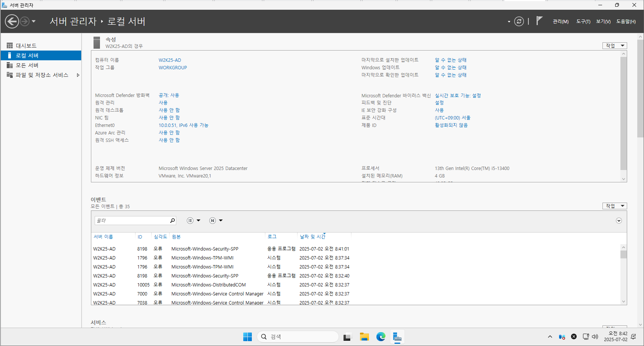The image size is (644, 346).
Task: Click Azure Arc 관리 사용 안 함 link
Action: pyautogui.click(x=169, y=133)
